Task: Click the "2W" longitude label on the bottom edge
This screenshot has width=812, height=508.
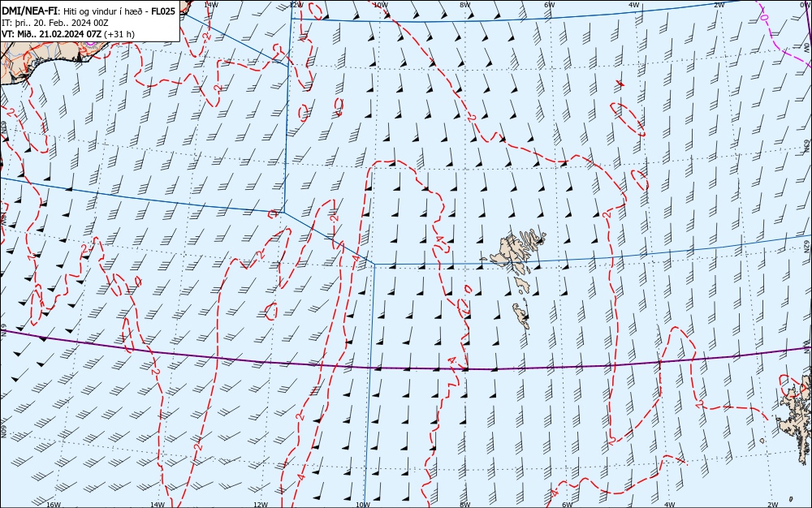Action: [x=773, y=505]
